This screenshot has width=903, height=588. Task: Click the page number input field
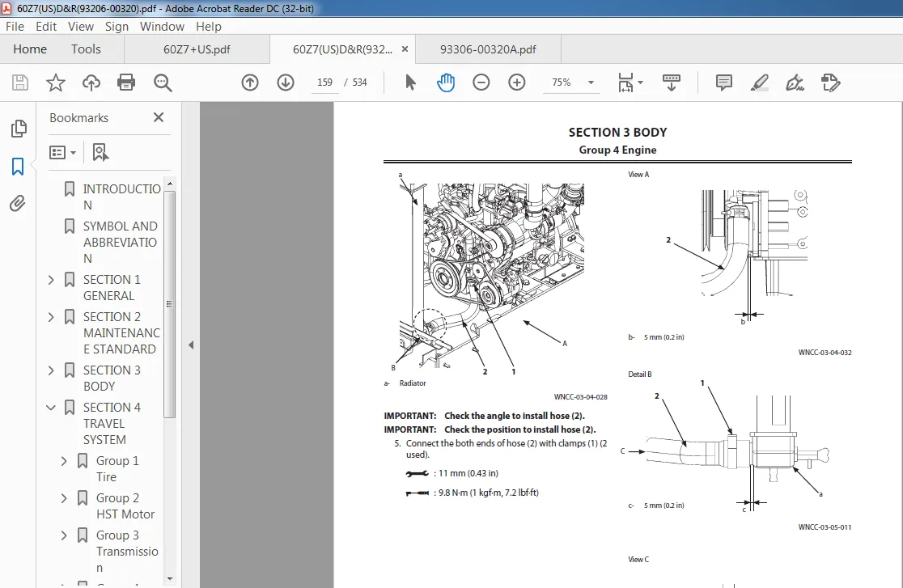coord(324,82)
